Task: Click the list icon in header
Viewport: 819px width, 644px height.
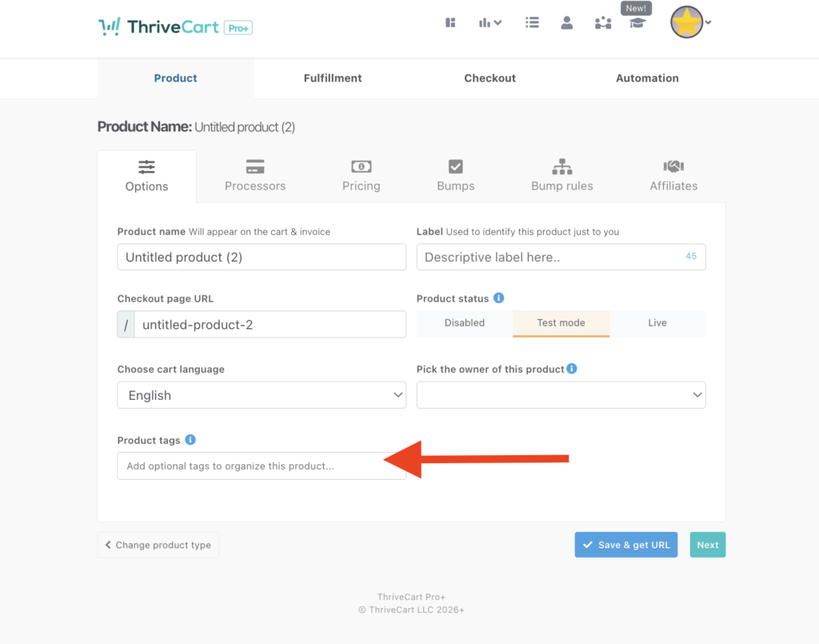Action: click(532, 22)
